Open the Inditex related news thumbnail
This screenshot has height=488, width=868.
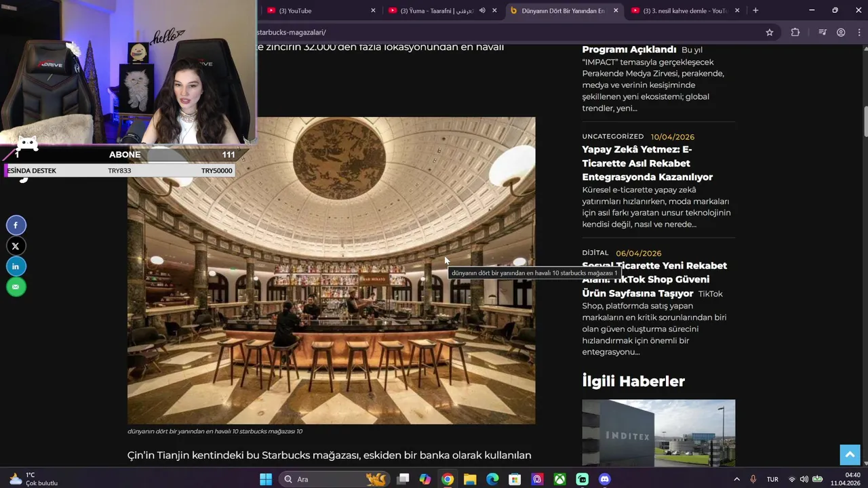658,432
